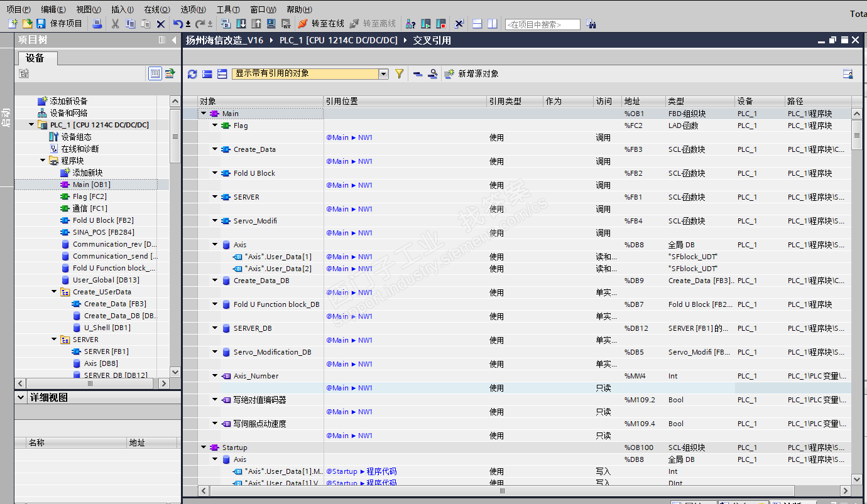This screenshot has width=867, height=504.
Task: Collapse the SERVER folder in project tree
Action: coord(54,340)
